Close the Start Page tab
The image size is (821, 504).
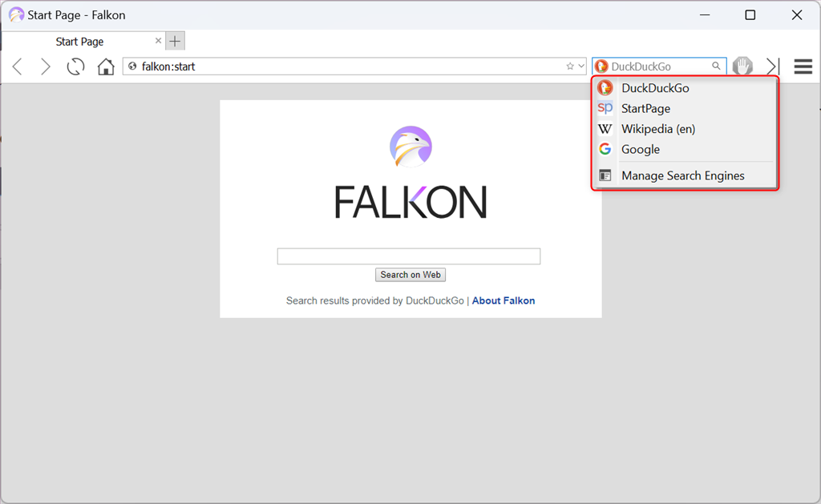(x=158, y=41)
